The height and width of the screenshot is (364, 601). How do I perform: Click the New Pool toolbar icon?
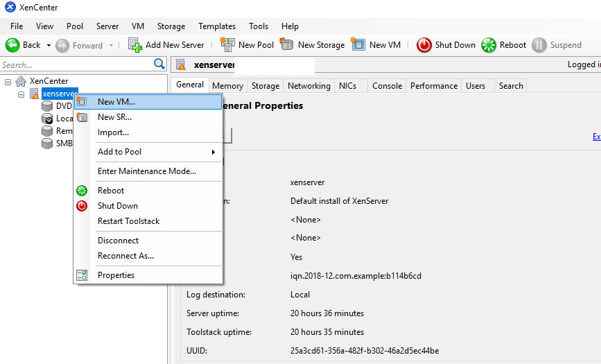tap(227, 45)
